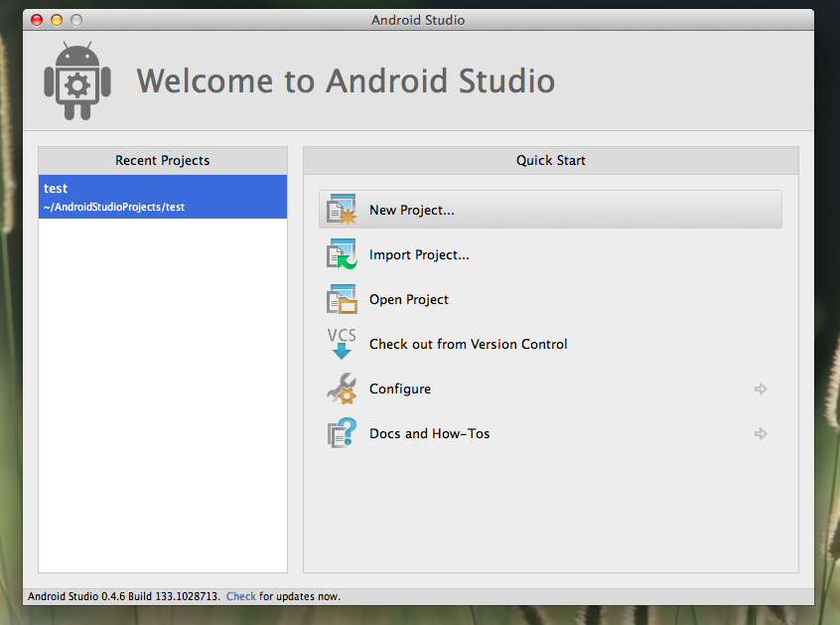Click the Check for updates link
Screen dimensions: 840x625
(241, 596)
